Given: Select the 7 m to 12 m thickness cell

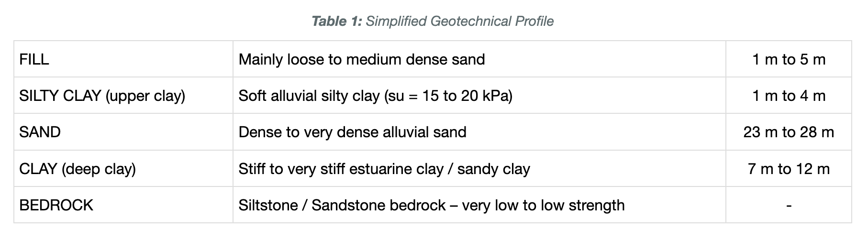Looking at the screenshot, I should pos(789,169).
